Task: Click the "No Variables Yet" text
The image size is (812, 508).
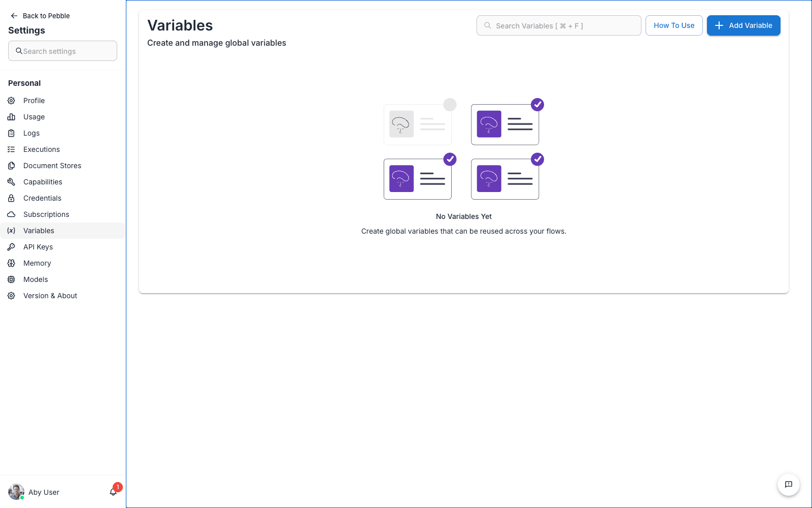Action: (x=464, y=216)
